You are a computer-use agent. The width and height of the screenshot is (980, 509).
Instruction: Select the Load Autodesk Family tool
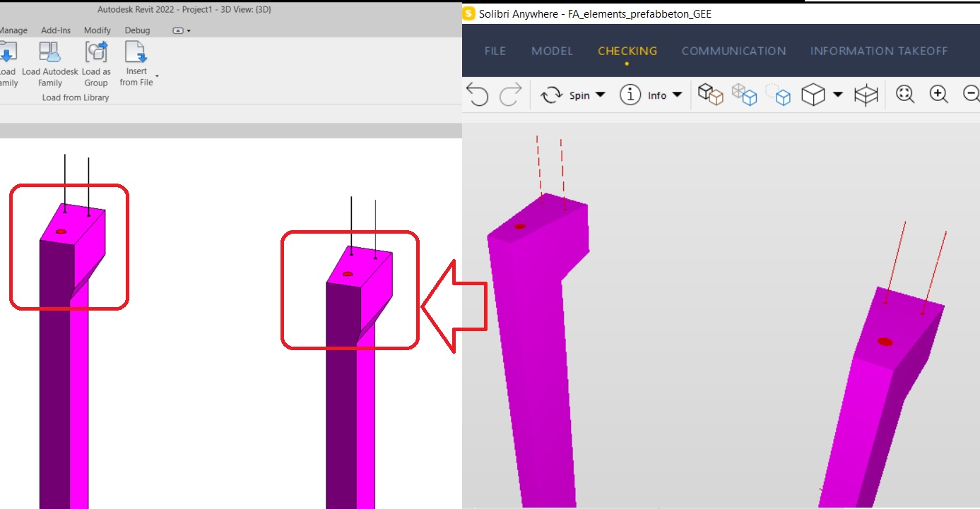49,60
